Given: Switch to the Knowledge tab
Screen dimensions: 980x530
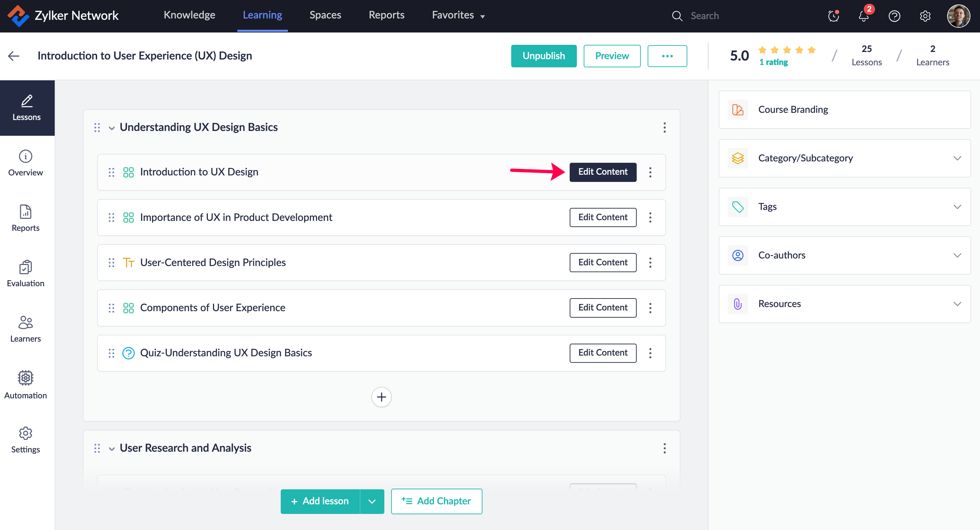Looking at the screenshot, I should (x=189, y=15).
